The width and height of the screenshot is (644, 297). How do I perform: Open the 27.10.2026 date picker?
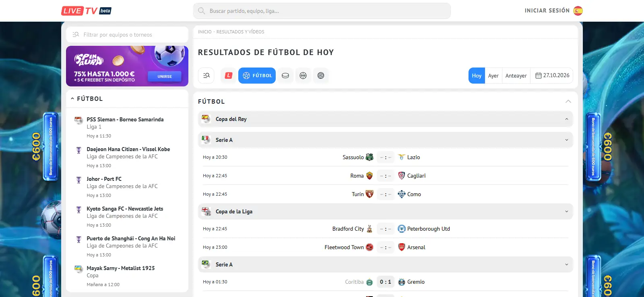(552, 76)
